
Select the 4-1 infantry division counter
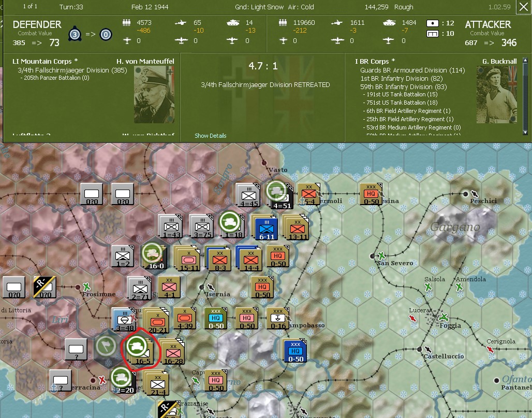click(x=169, y=288)
